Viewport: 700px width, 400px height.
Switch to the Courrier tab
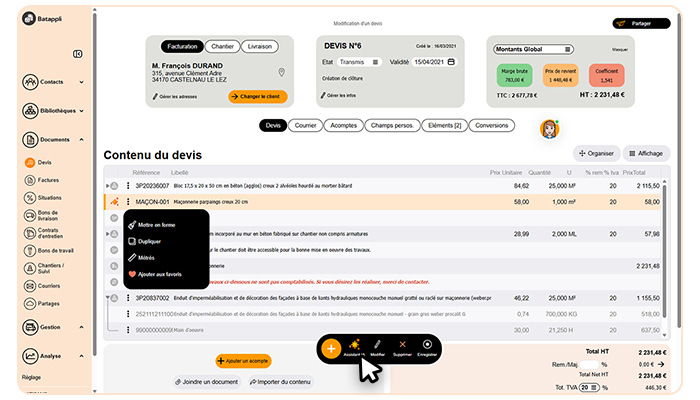pos(305,125)
